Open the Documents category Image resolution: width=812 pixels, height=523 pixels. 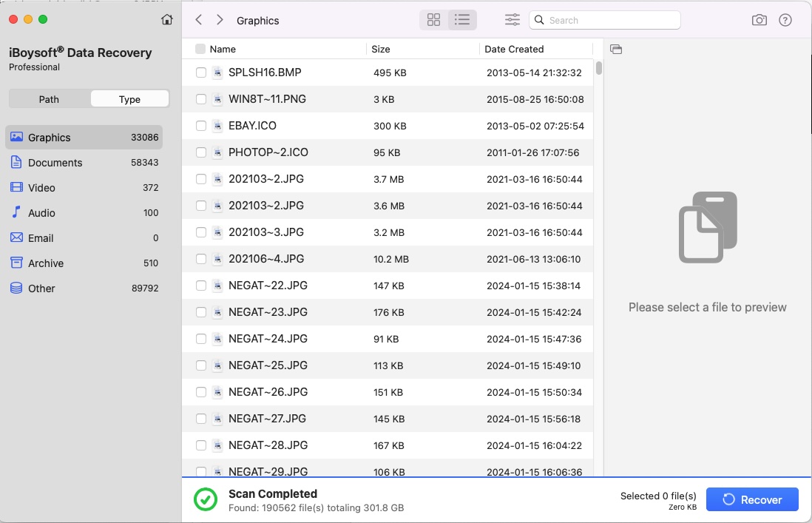(55, 163)
